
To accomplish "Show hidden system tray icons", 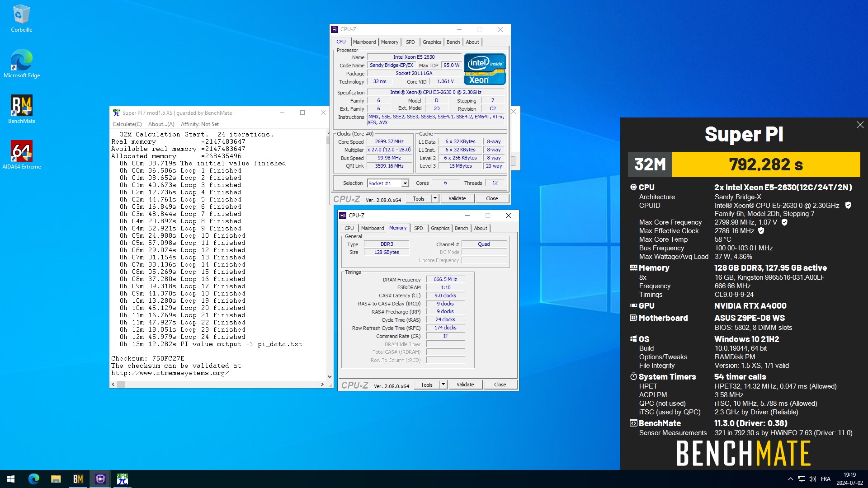I will click(x=790, y=479).
